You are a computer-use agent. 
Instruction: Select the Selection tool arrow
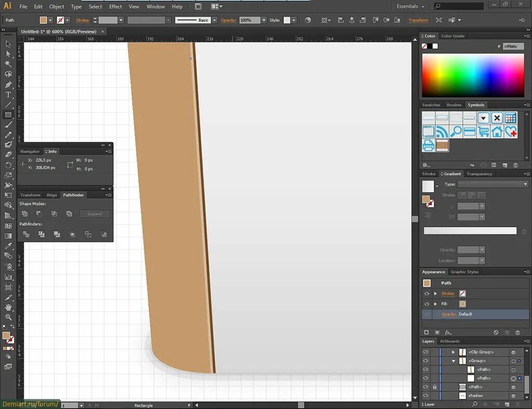click(x=8, y=44)
